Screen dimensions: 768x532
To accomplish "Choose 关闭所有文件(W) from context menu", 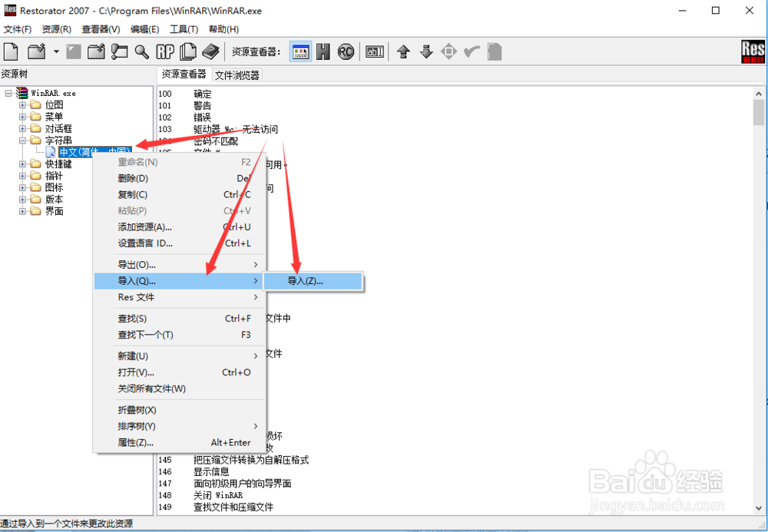I will tap(179, 388).
